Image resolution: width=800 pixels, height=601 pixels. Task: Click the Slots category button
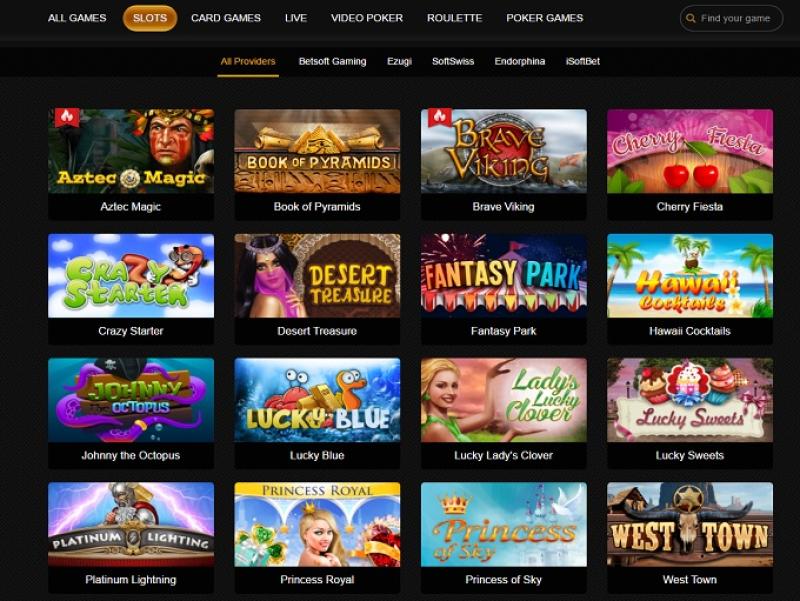pyautogui.click(x=150, y=18)
